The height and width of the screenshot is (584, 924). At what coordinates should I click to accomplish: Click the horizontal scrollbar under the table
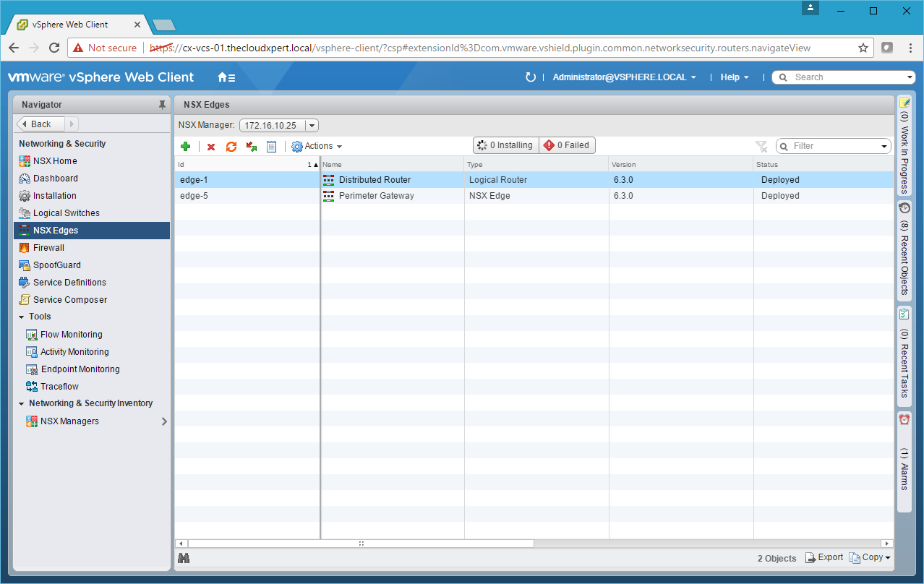[x=362, y=544]
